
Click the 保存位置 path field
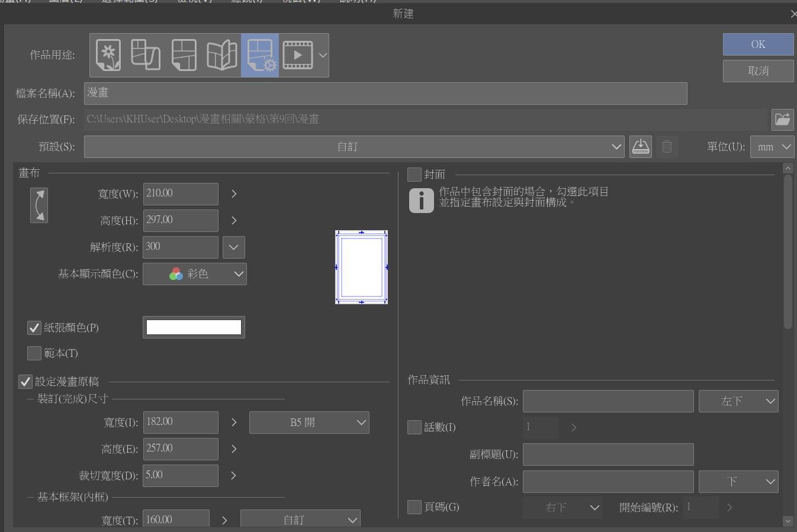coord(425,120)
